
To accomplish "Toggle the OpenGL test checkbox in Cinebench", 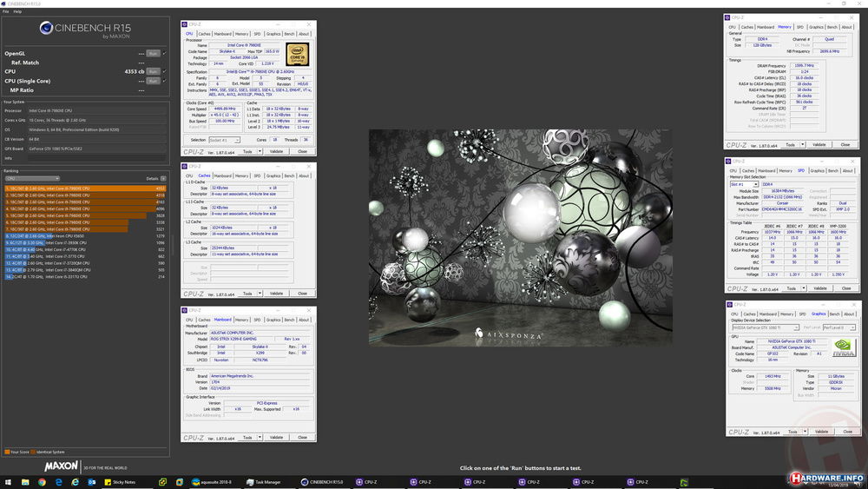I will [164, 53].
